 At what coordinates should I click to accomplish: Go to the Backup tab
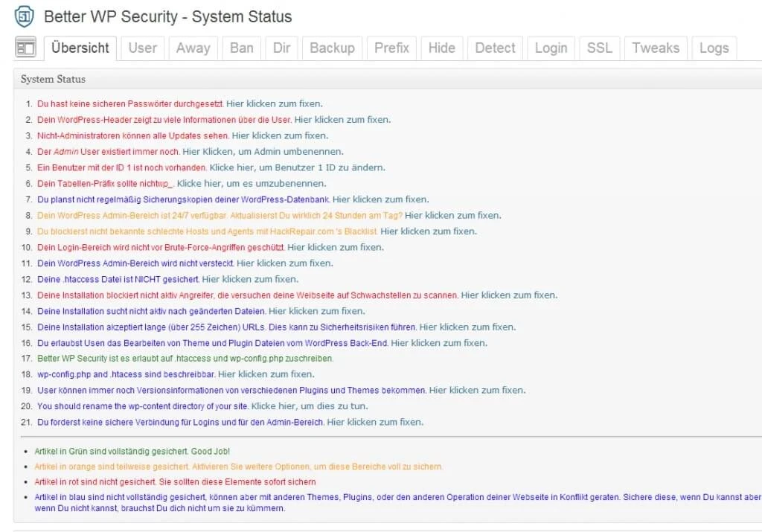pos(332,48)
